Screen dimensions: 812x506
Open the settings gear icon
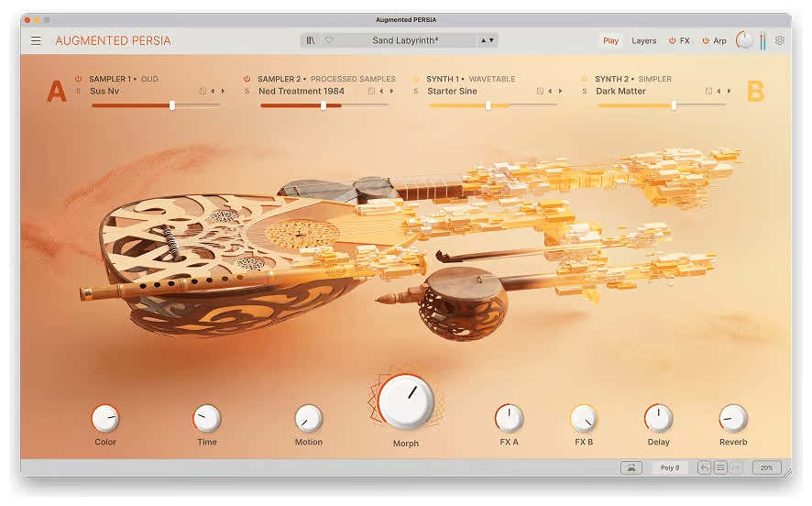pyautogui.click(x=780, y=40)
